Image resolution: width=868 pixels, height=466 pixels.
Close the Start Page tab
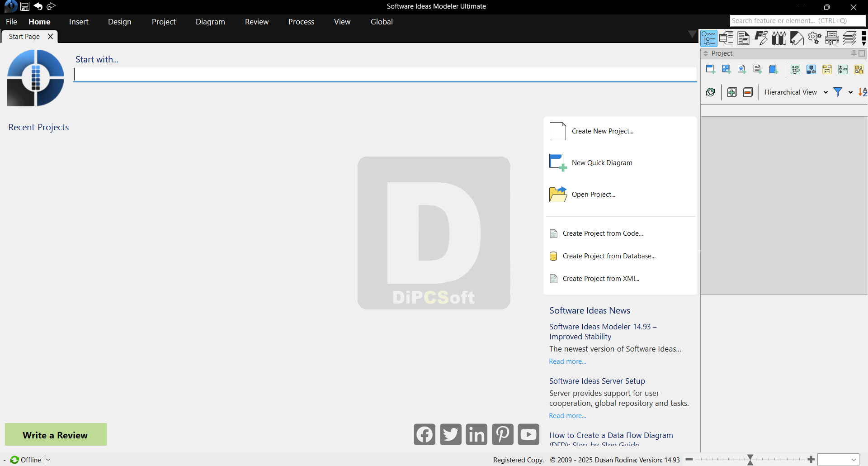51,37
